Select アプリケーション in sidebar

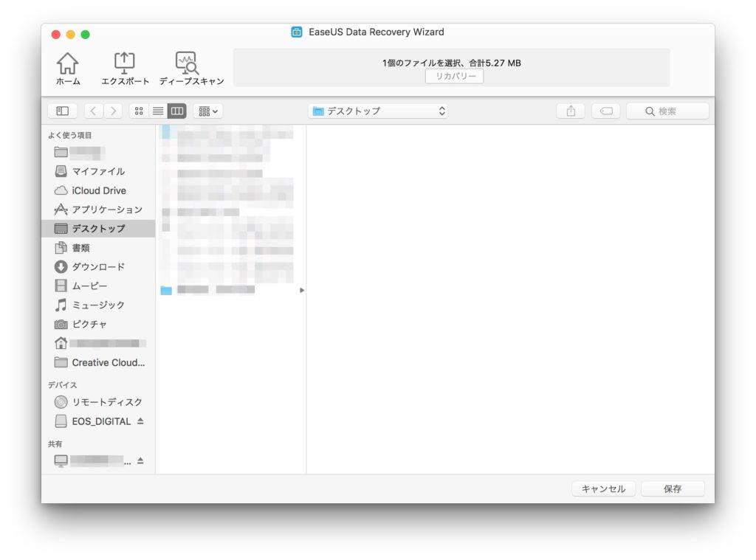[98, 210]
